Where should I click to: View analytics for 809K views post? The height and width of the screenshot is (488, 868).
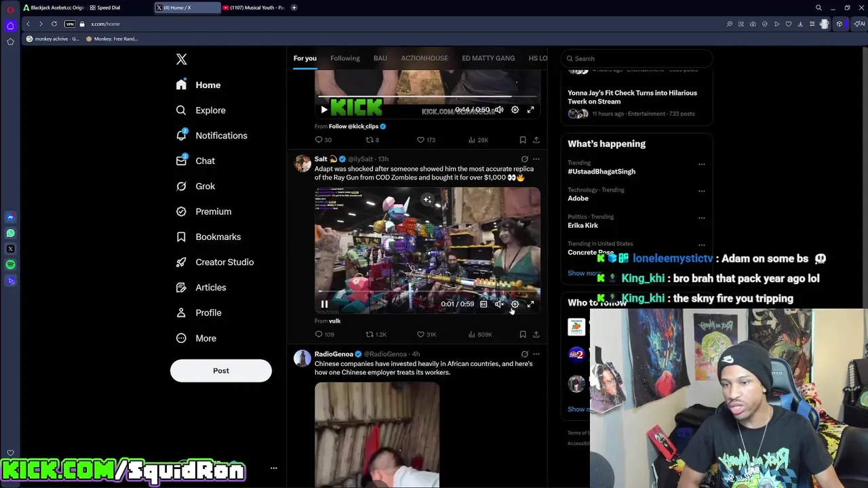click(x=480, y=334)
